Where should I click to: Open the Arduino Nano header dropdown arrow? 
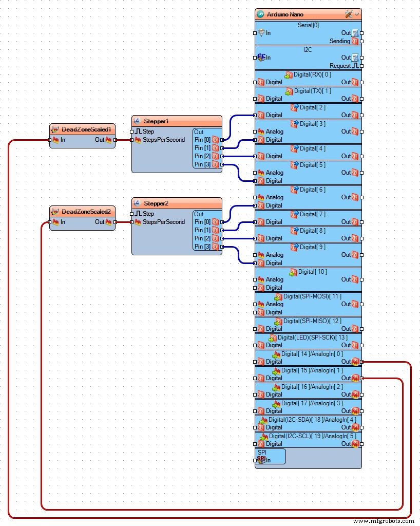tap(357, 14)
